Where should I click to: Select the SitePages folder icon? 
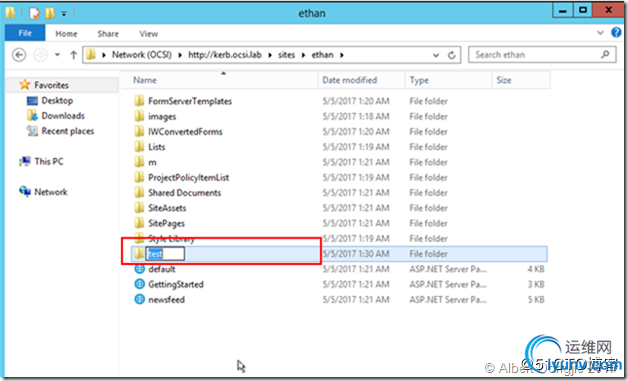(x=139, y=223)
